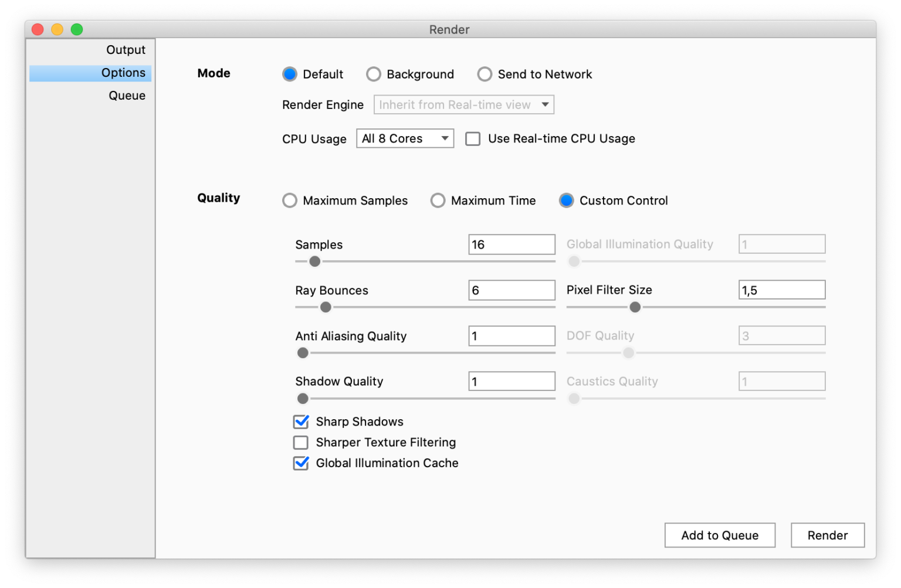
Task: Select the Default render mode
Action: [x=290, y=74]
